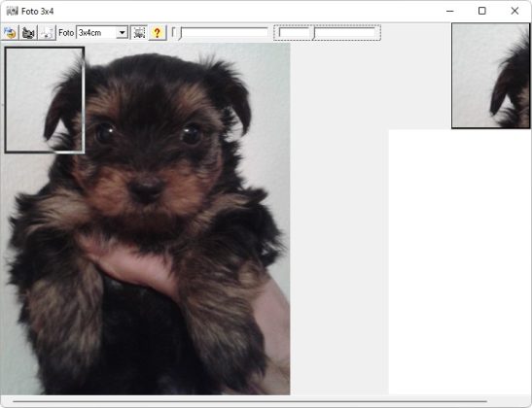Click the second dotted slider handle
The image size is (532, 408).
(x=314, y=34)
